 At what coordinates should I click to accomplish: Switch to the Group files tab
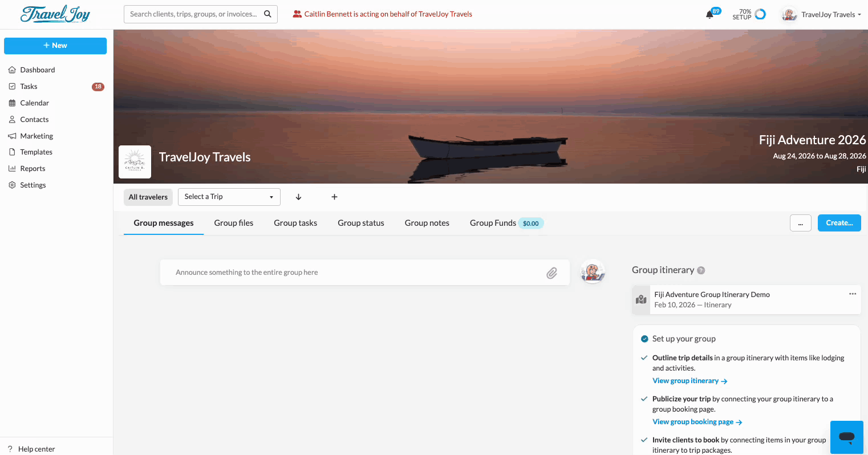(233, 223)
